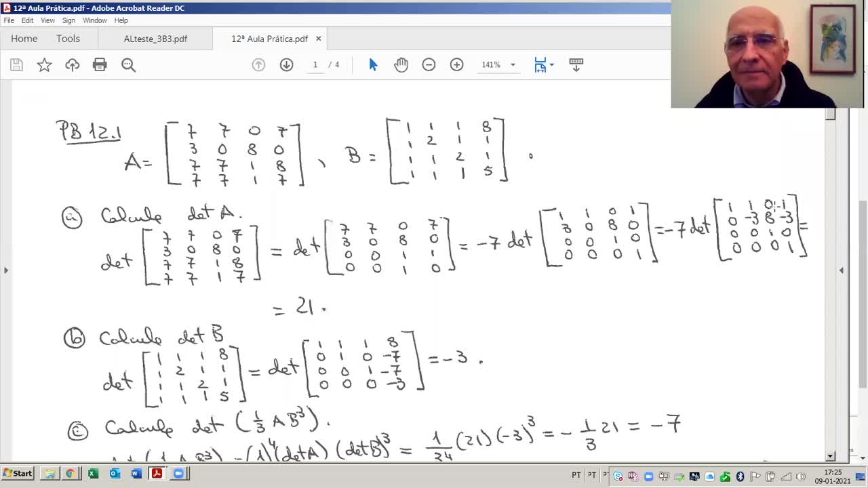The height and width of the screenshot is (488, 868).
Task: Activate the hand pan tool
Action: pyautogui.click(x=401, y=65)
